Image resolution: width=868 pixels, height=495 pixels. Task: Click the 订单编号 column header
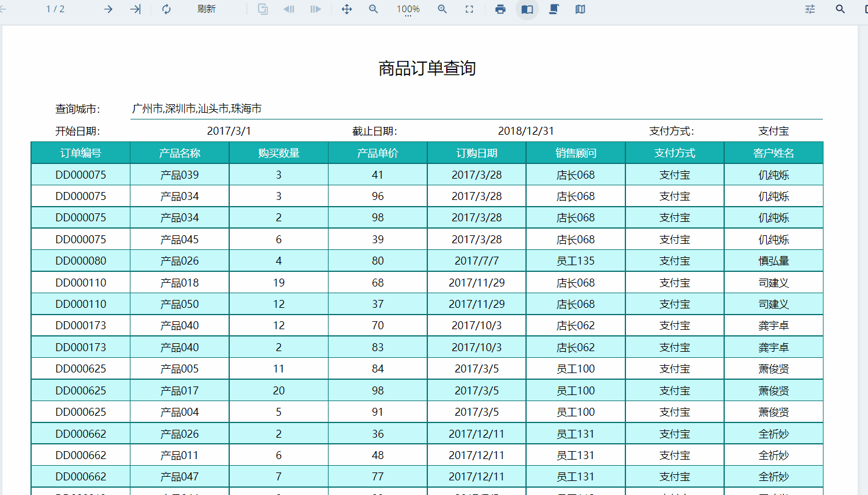pos(80,153)
